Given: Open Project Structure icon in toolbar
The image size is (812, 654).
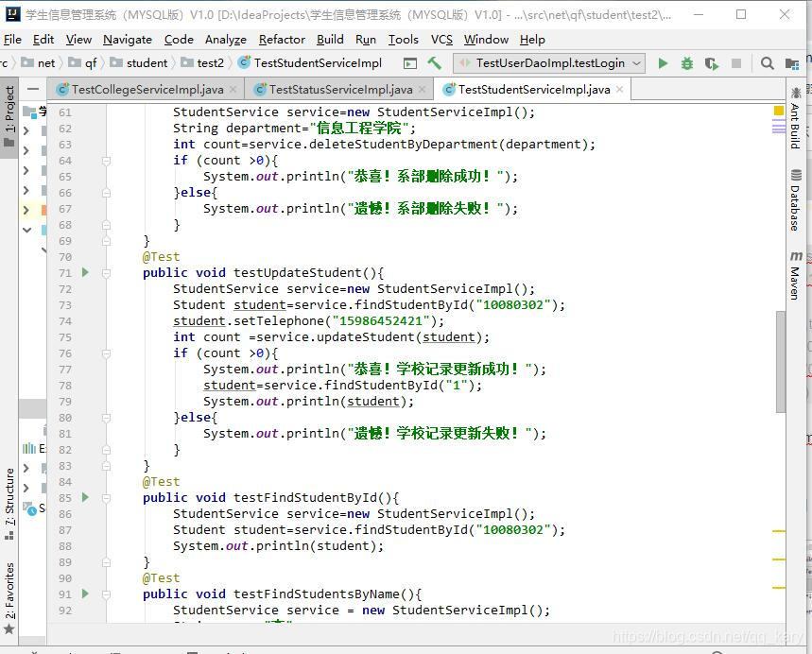Looking at the screenshot, I should point(792,63).
